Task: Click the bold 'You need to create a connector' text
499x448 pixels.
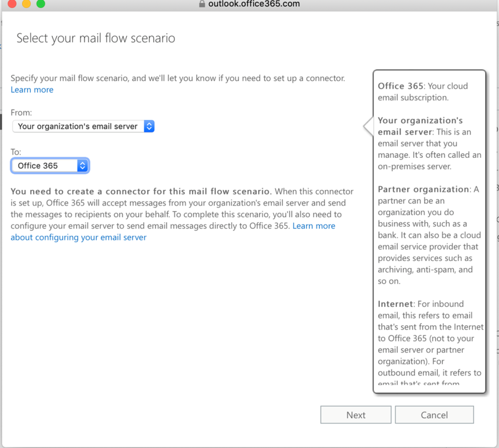Action: tap(140, 191)
